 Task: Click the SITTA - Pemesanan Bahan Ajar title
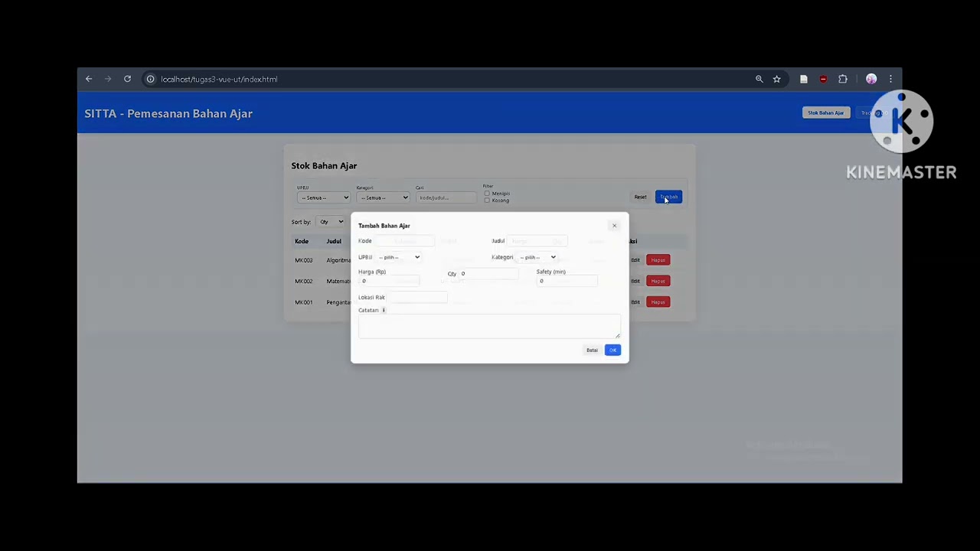[x=168, y=113]
